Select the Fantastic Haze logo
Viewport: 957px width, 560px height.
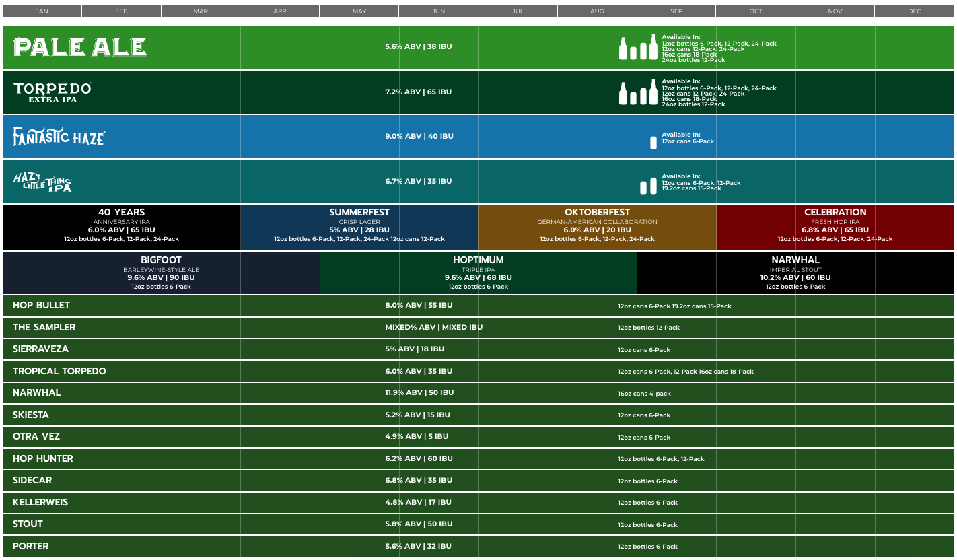(59, 137)
